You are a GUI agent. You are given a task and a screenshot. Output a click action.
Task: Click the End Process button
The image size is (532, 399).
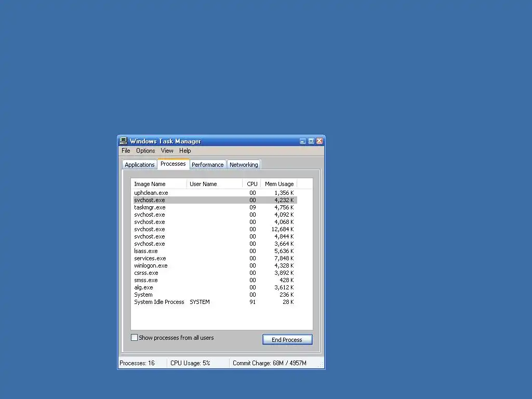tap(287, 340)
